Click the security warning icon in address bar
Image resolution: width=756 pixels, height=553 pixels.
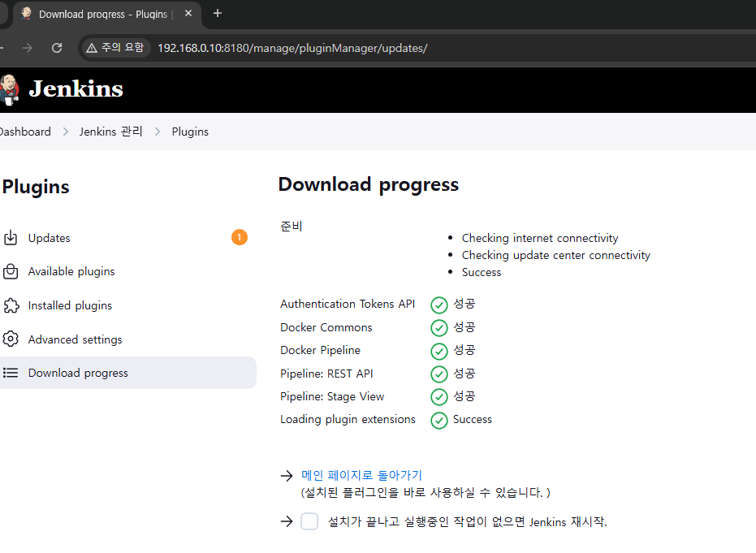click(92, 48)
